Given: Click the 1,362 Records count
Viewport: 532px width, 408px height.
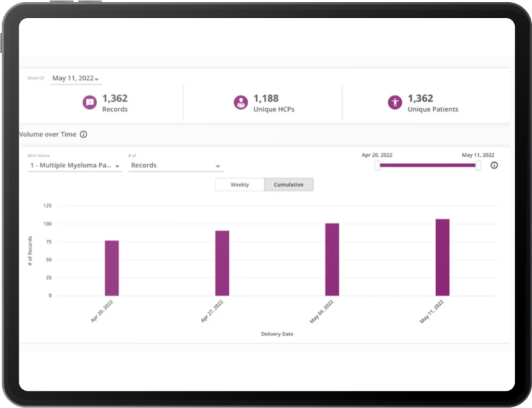Looking at the screenshot, I should [115, 98].
